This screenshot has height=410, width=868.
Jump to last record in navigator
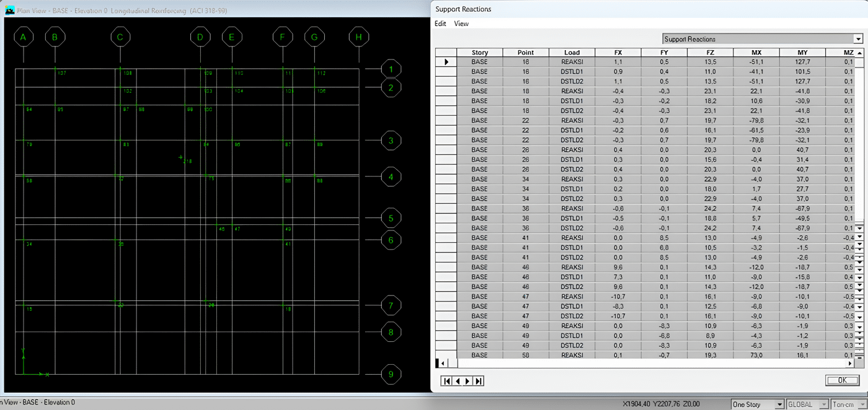click(x=478, y=381)
